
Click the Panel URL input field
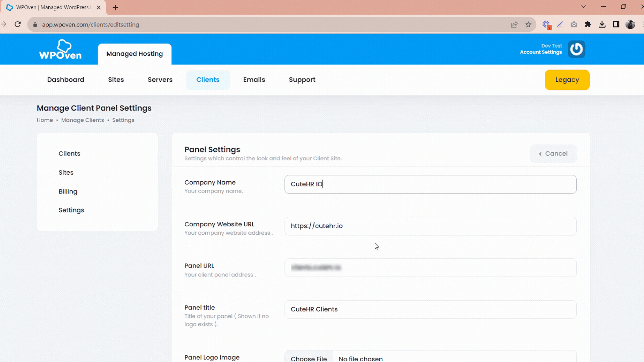(x=430, y=267)
